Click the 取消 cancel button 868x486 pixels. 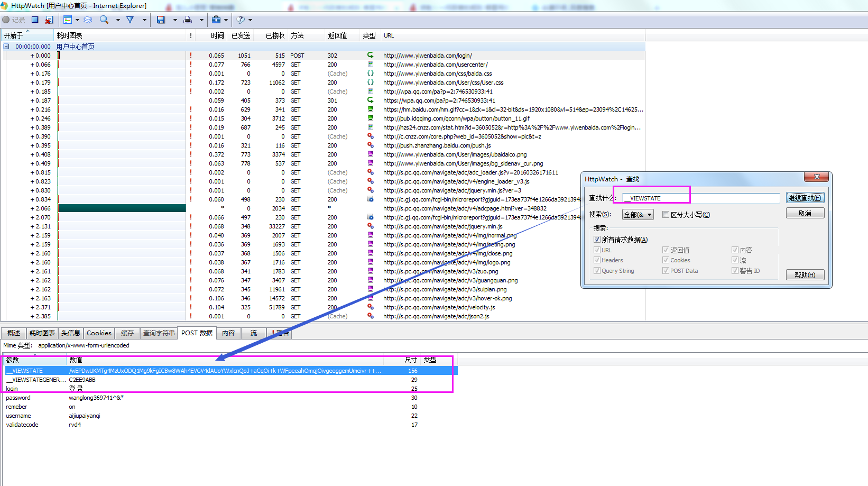[x=805, y=213]
